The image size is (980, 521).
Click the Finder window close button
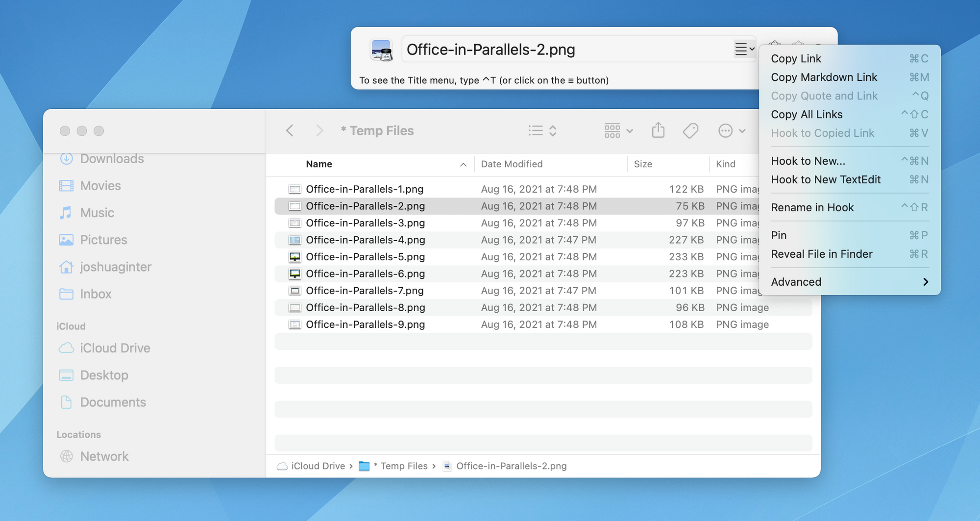(65, 131)
